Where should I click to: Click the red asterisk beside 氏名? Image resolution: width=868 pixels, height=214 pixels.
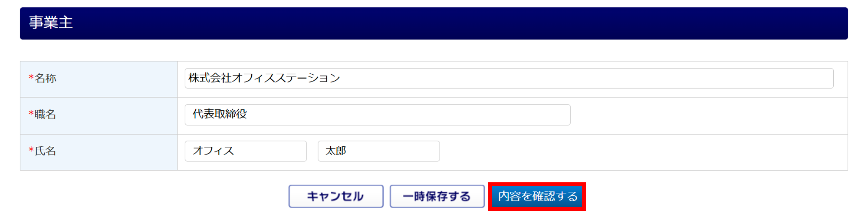coord(31,150)
